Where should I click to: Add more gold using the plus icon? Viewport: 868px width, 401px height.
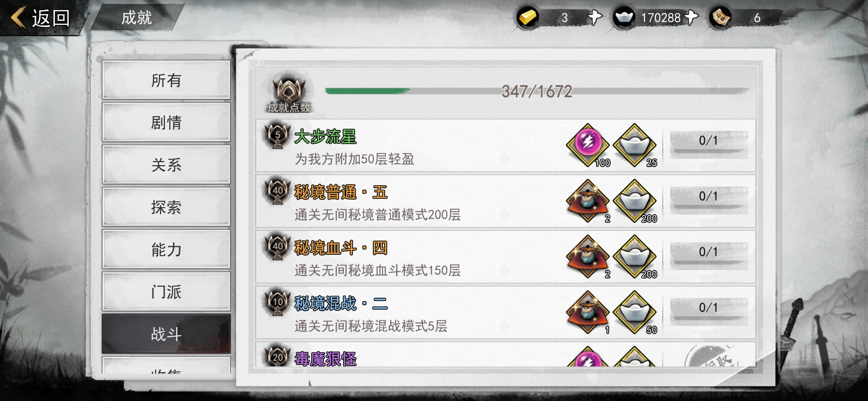click(595, 17)
